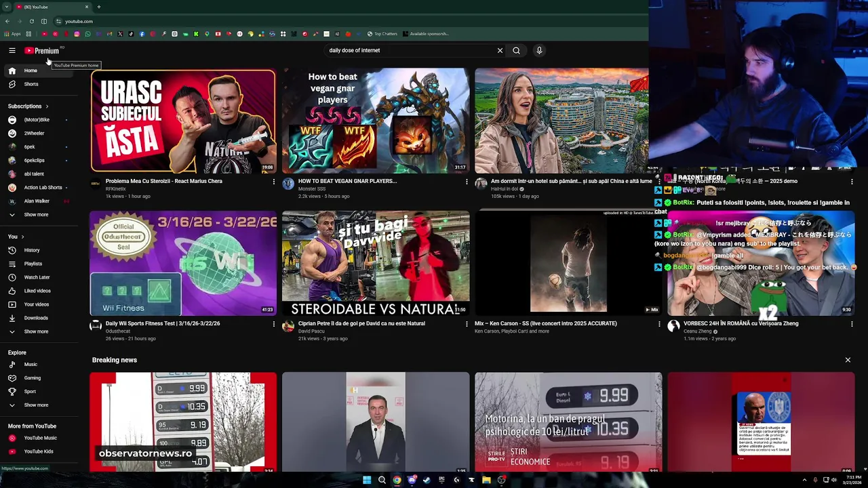868x488 pixels.
Task: Open Liked videos list
Action: click(40, 291)
